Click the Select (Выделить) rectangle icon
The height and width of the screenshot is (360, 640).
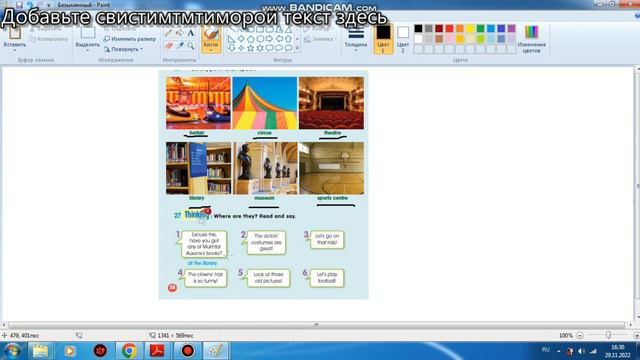88,33
